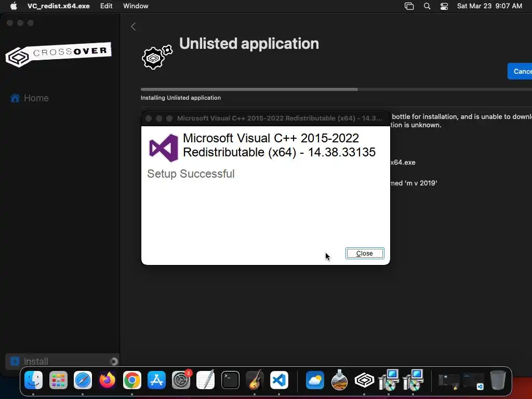Launch Safari from the Dock
Viewport: 532px width, 399px height.
pos(83,380)
